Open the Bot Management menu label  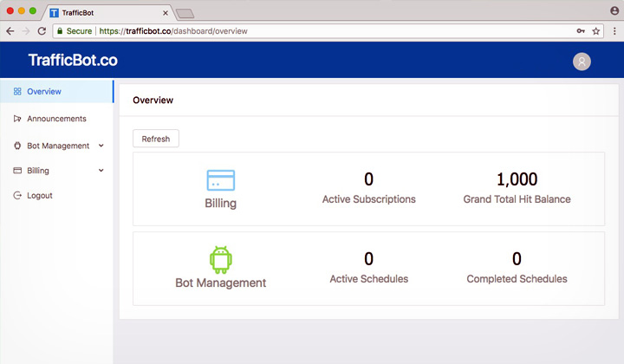point(58,146)
